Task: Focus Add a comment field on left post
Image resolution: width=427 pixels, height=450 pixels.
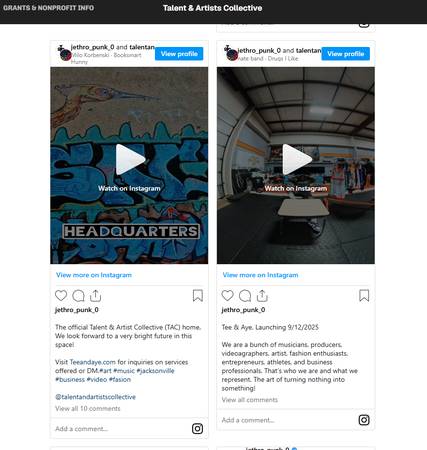Action: 120,429
